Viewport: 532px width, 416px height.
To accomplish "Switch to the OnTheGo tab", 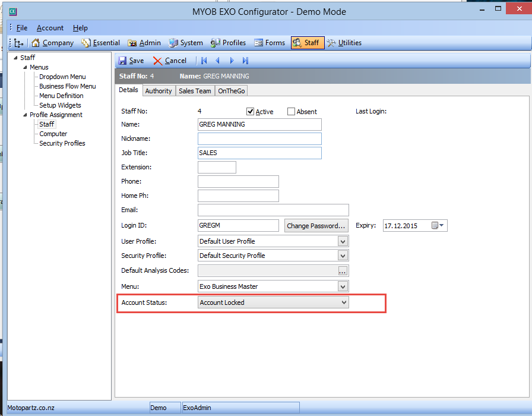I will [x=232, y=91].
